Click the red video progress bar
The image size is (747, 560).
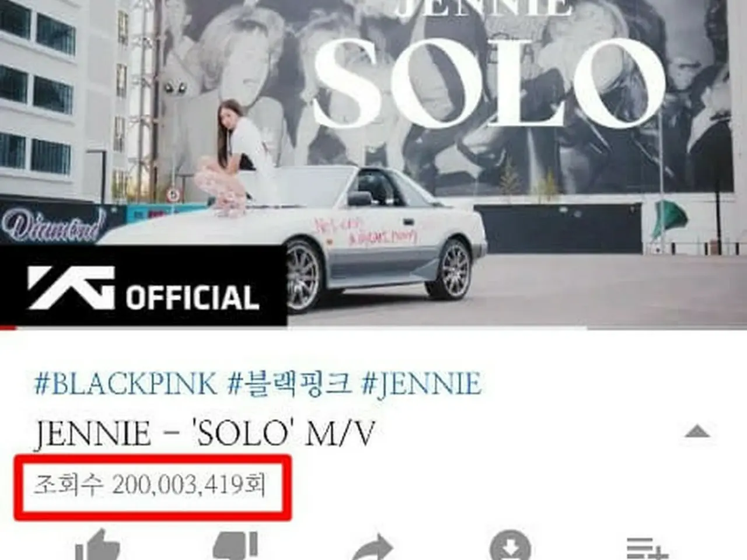tap(8, 328)
